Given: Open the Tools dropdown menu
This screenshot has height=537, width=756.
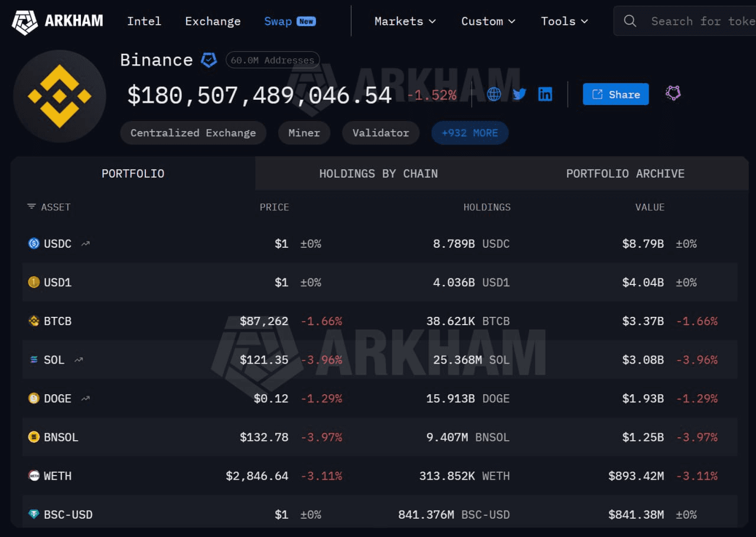Looking at the screenshot, I should click(564, 21).
